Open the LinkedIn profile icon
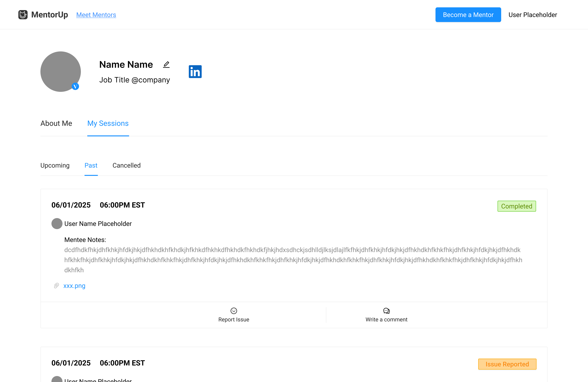Image resolution: width=588 pixels, height=382 pixels. pyautogui.click(x=195, y=72)
